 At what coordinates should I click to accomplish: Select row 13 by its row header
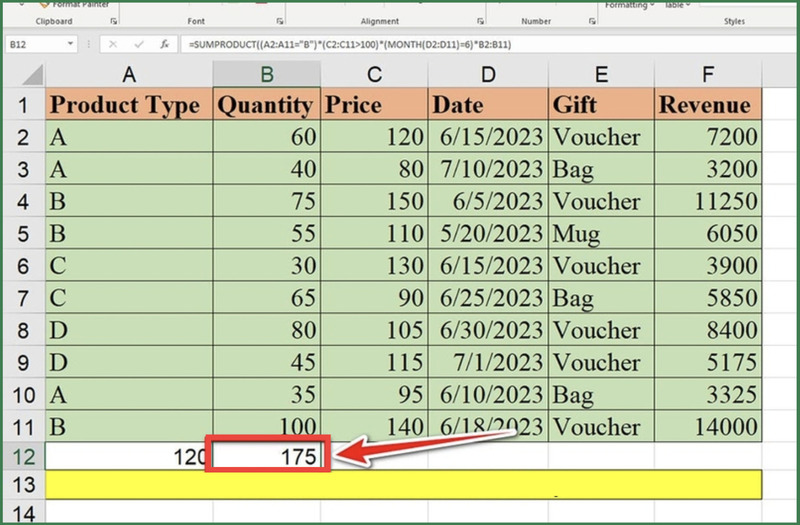[22, 485]
